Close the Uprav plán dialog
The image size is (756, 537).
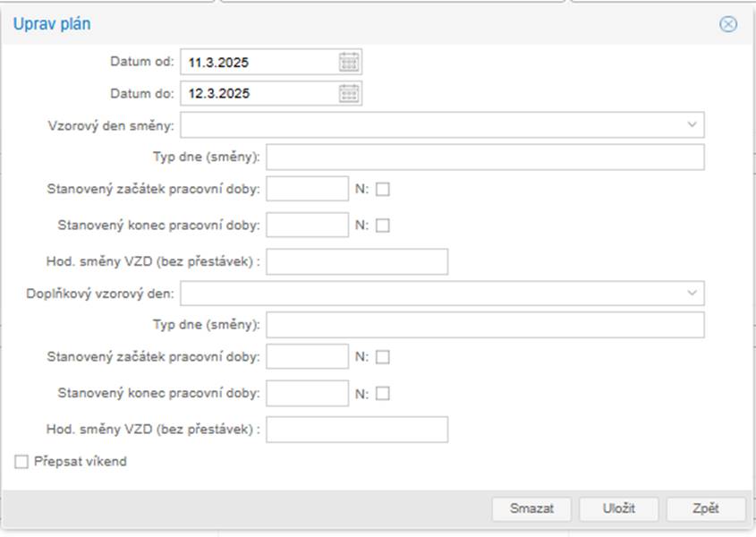(728, 24)
